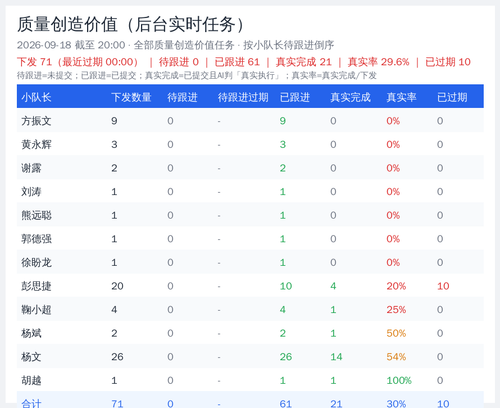
Task: Select team leader name 徐盼龙
Action: [36, 263]
